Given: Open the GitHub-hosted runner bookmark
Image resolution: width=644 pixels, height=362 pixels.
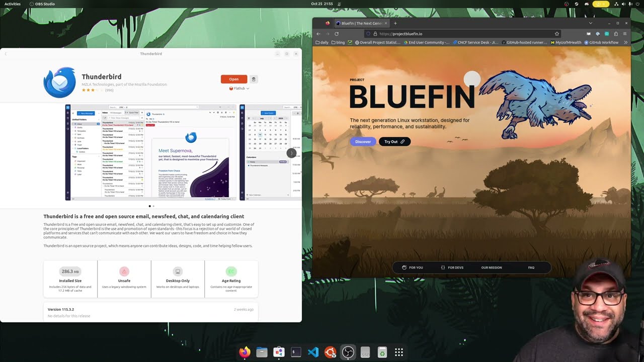Looking at the screenshot, I should click(524, 43).
